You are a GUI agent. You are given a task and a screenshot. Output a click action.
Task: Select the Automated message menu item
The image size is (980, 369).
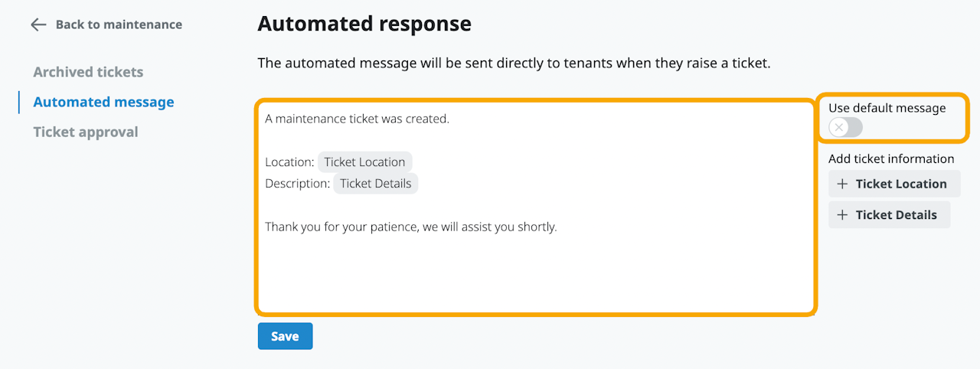point(103,102)
